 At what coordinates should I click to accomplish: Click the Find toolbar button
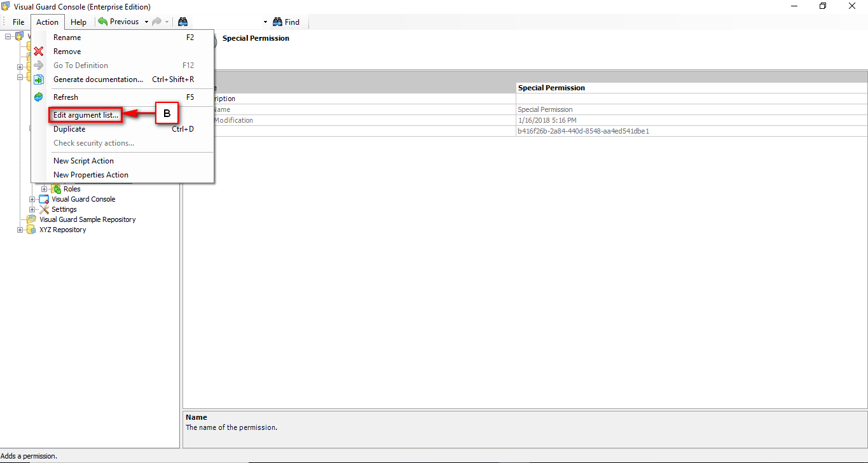tap(286, 22)
